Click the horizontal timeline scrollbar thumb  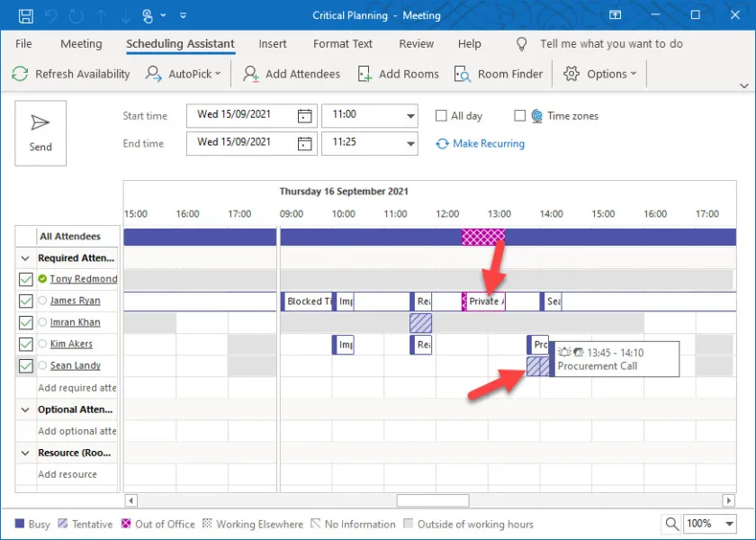click(432, 500)
